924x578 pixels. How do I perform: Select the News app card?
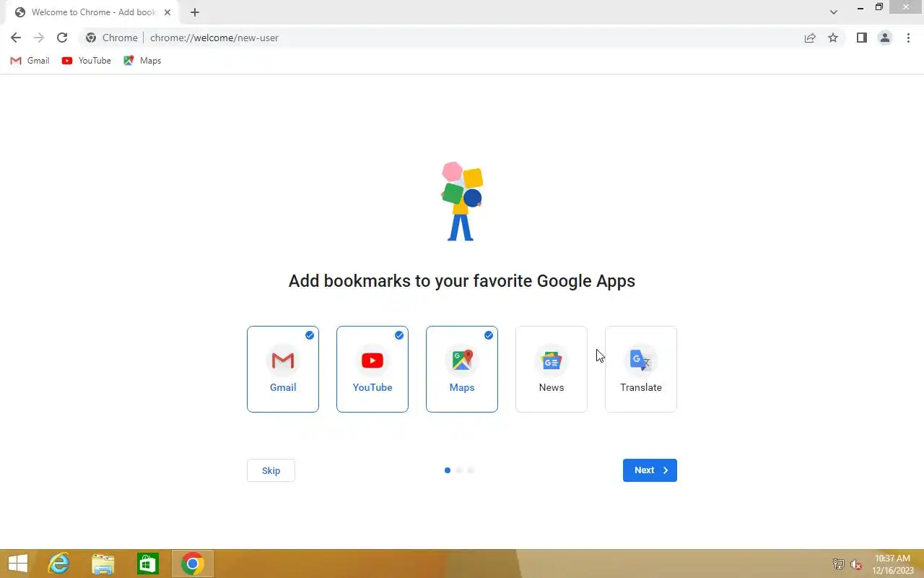coord(552,369)
